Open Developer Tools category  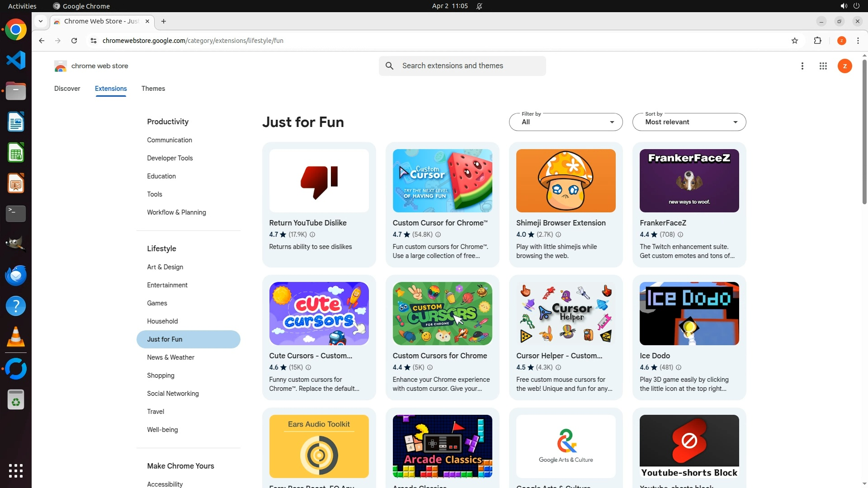coord(170,158)
